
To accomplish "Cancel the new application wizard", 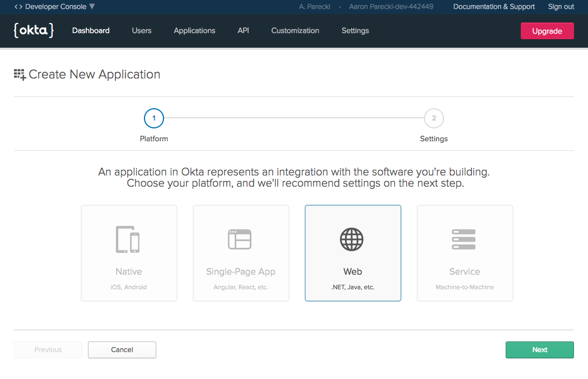I will coord(122,350).
